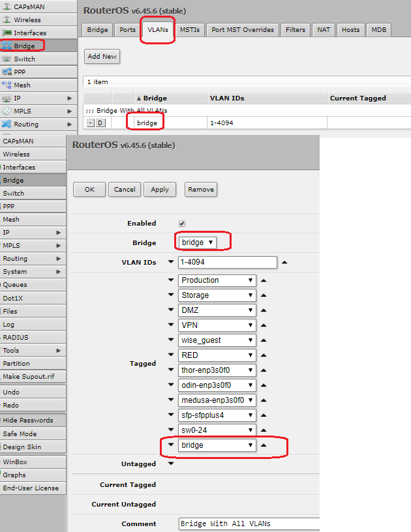Switch to the MSTIs tab
This screenshot has width=411, height=532.
point(190,30)
